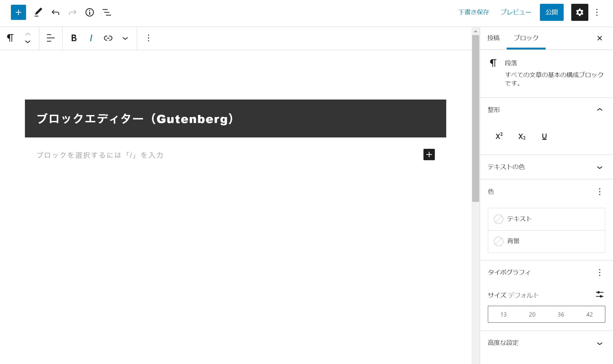Select font size 42
The image size is (613, 364).
(590, 314)
